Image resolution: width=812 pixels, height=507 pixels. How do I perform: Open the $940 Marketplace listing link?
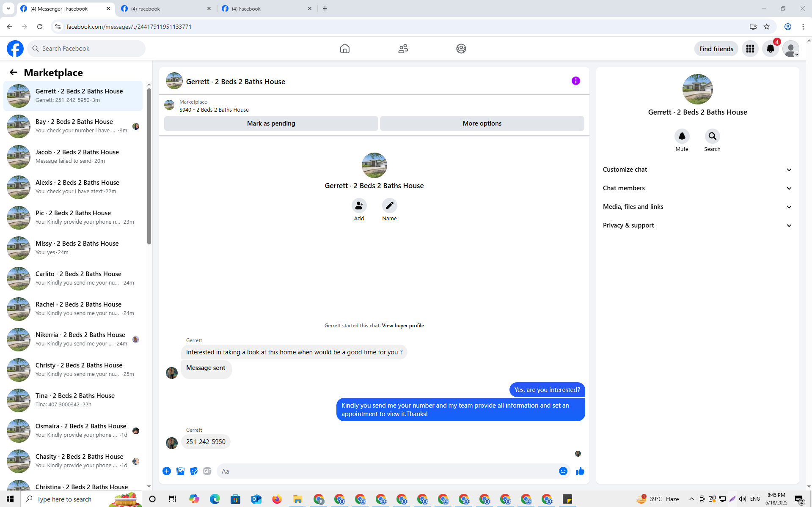[214, 110]
